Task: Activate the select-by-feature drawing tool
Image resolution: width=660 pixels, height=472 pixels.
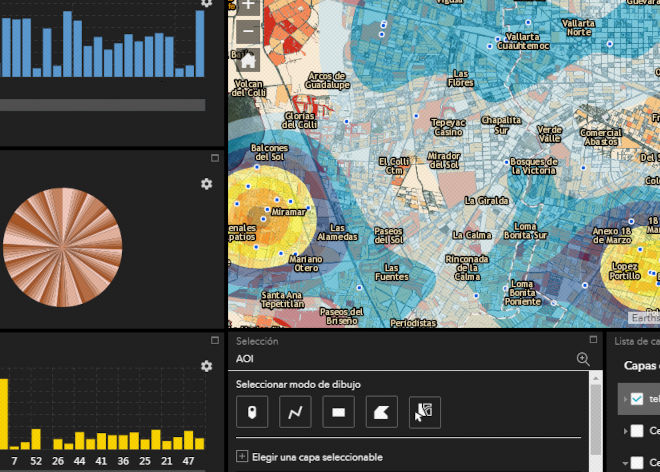Action: click(425, 411)
